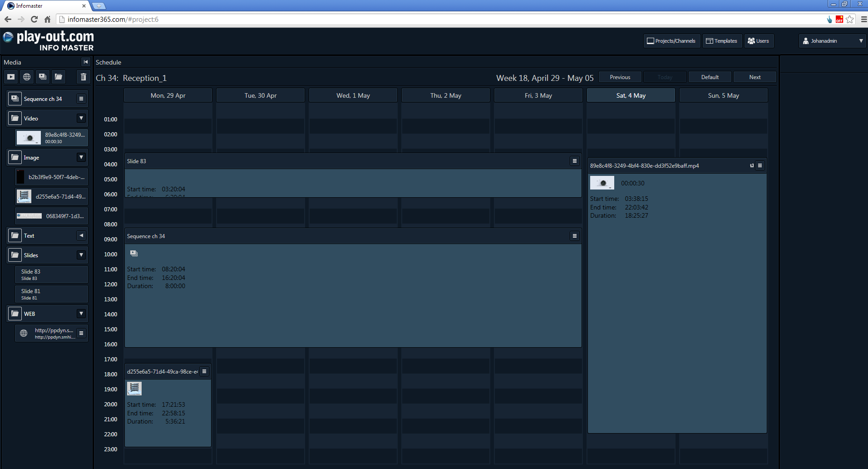
Task: Open the Slide 83 schedule block menu
Action: tap(574, 161)
